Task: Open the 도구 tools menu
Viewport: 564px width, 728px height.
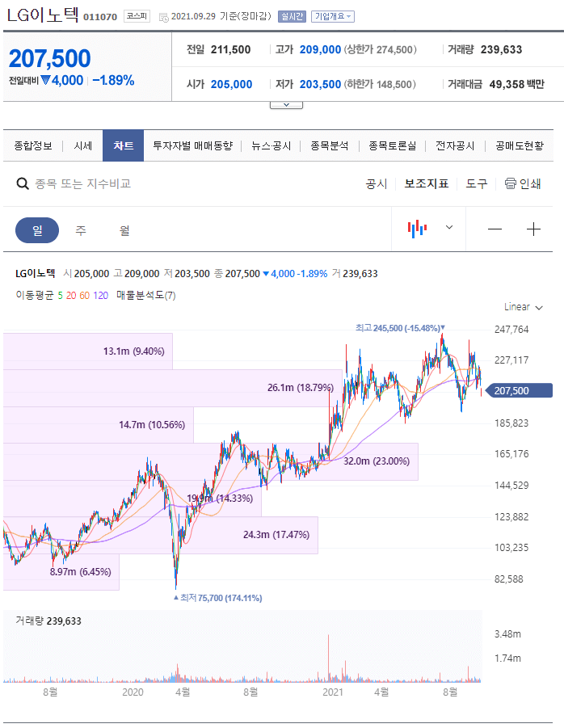Action: click(x=477, y=184)
